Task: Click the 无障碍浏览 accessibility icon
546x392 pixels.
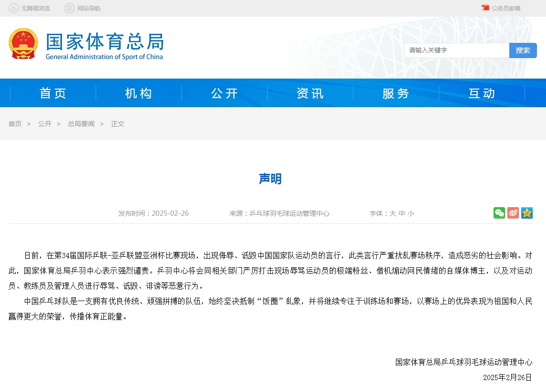Action: point(14,8)
